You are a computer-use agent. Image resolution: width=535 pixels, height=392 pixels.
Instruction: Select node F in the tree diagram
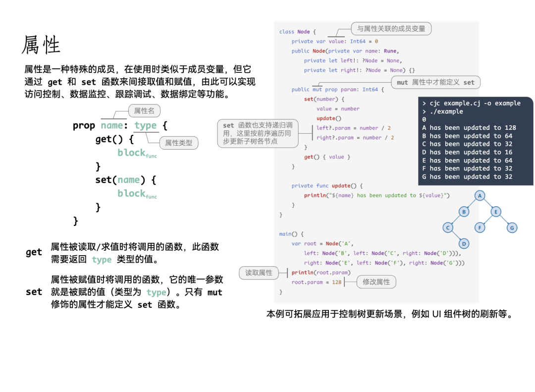point(480,227)
